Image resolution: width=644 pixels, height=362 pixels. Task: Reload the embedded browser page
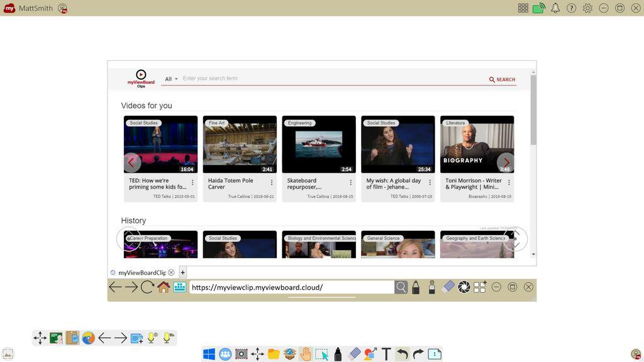click(147, 287)
